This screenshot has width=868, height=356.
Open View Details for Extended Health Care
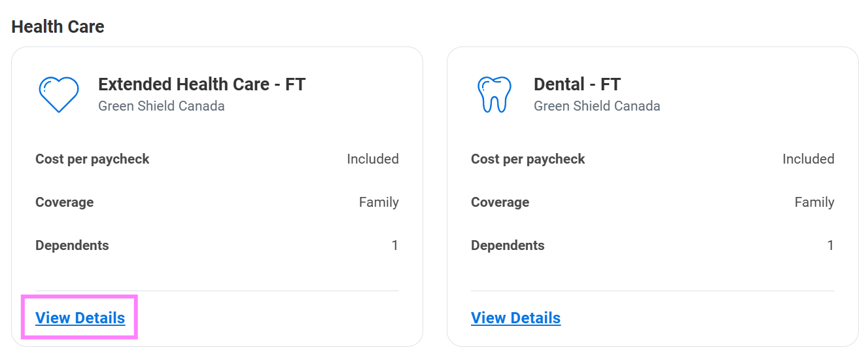80,318
